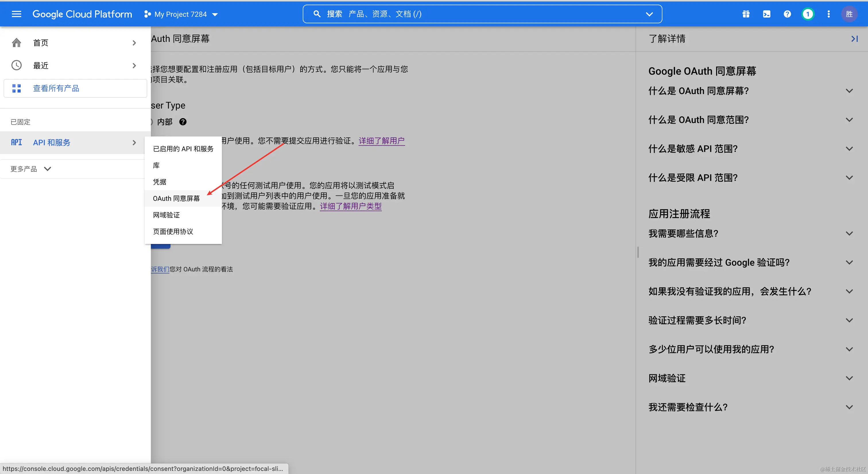The height and width of the screenshot is (474, 868).
Task: Focus the product search field
Action: (482, 14)
